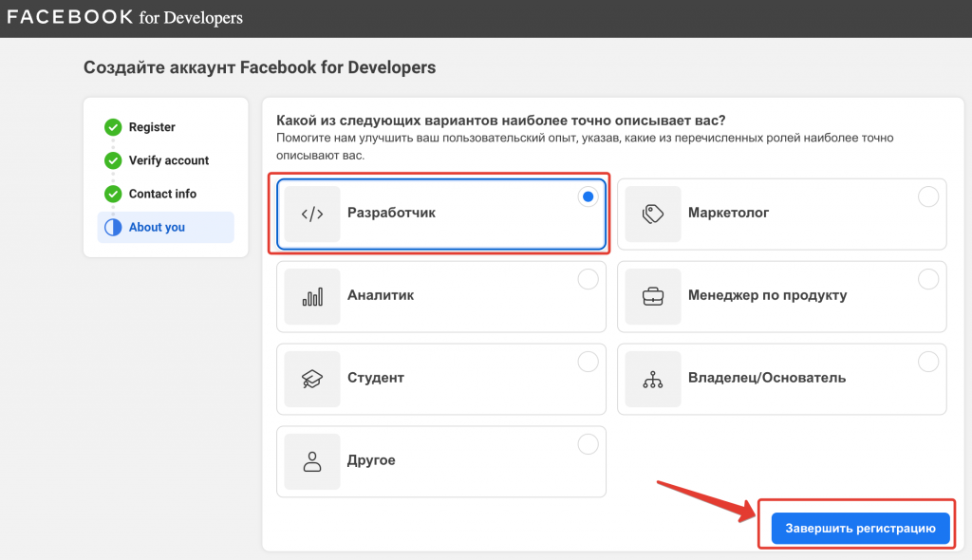The height and width of the screenshot is (560, 972).
Task: Click the green checkmark beside Contact info
Action: click(x=113, y=195)
